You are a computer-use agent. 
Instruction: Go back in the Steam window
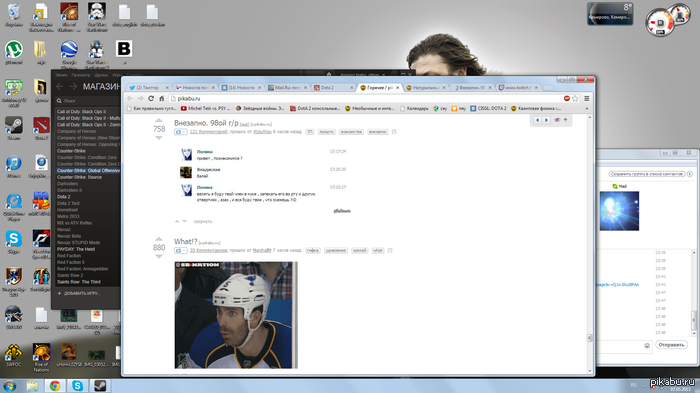60,86
